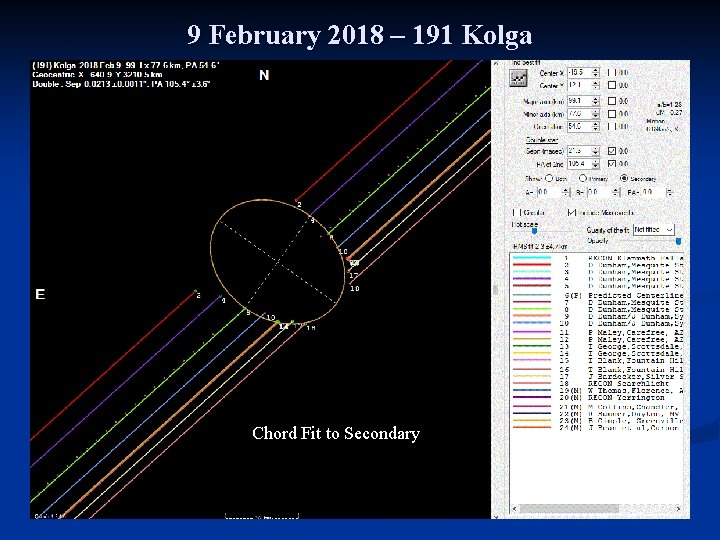Uncheck the Sepn (masec) checkbox

(611, 151)
